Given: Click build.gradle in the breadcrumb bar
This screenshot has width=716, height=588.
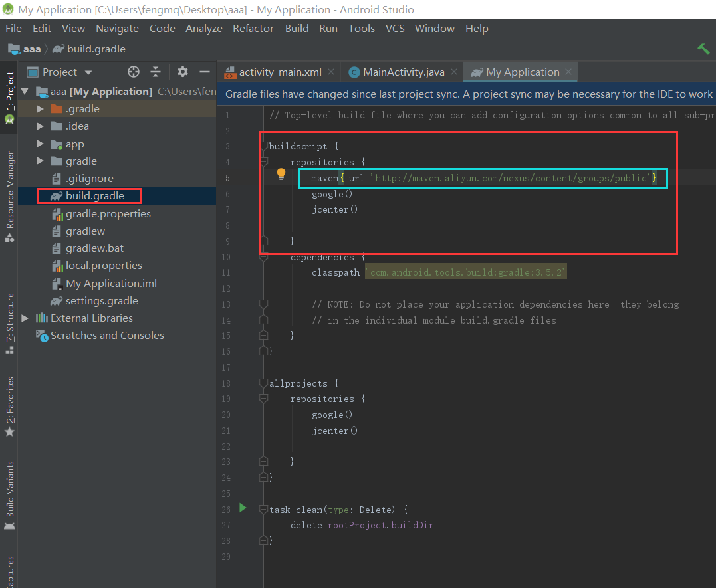Looking at the screenshot, I should tap(89, 49).
